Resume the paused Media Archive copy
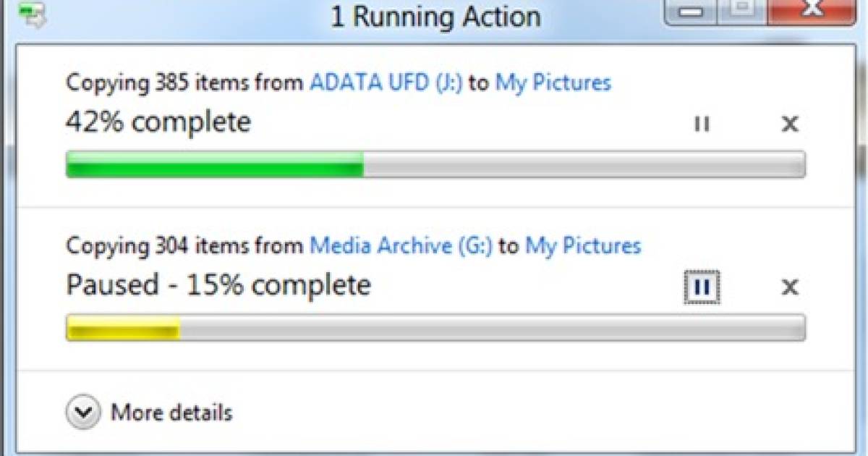868x456 pixels. (701, 288)
